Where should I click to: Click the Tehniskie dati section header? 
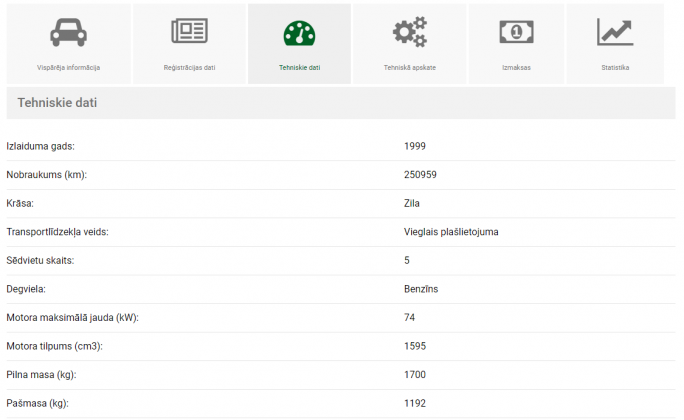pos(57,103)
